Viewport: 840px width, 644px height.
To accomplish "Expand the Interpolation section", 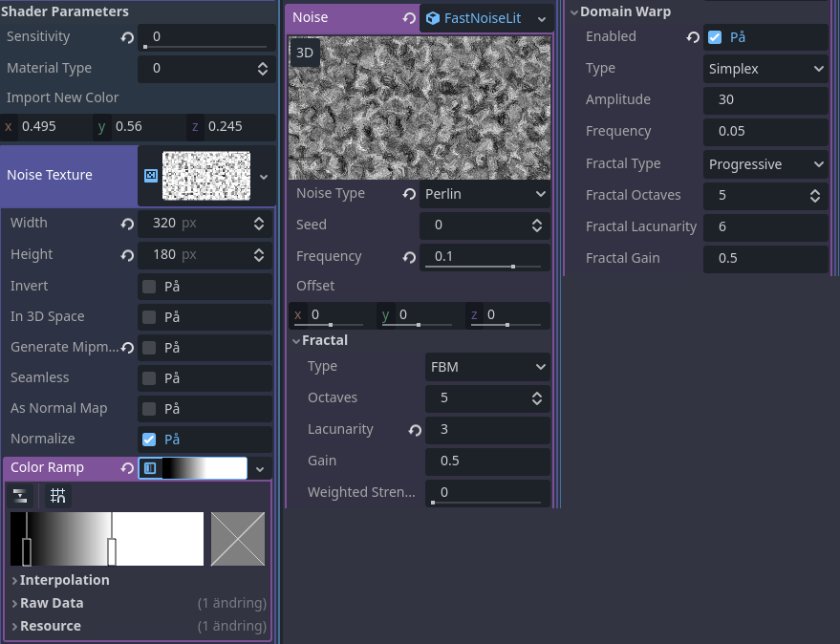I will [14, 580].
